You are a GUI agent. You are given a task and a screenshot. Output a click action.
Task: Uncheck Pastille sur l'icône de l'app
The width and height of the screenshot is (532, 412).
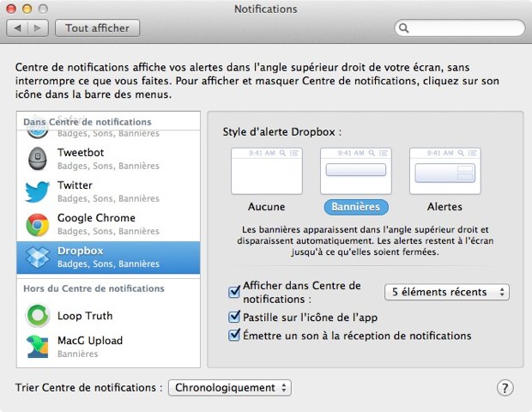click(234, 317)
